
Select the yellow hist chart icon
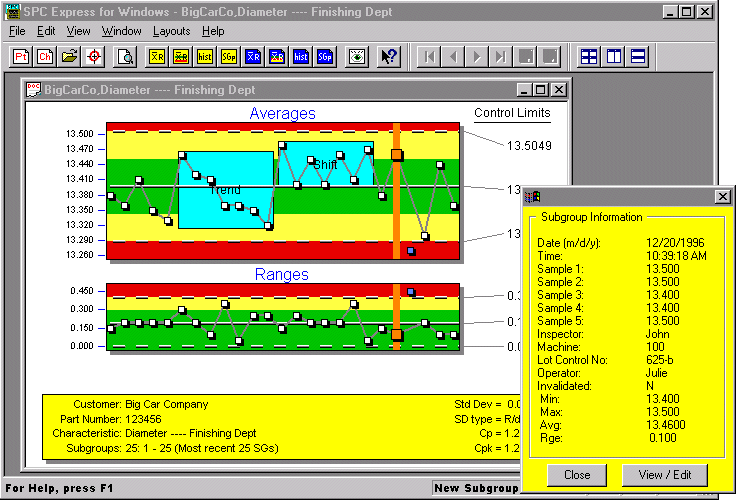(205, 57)
